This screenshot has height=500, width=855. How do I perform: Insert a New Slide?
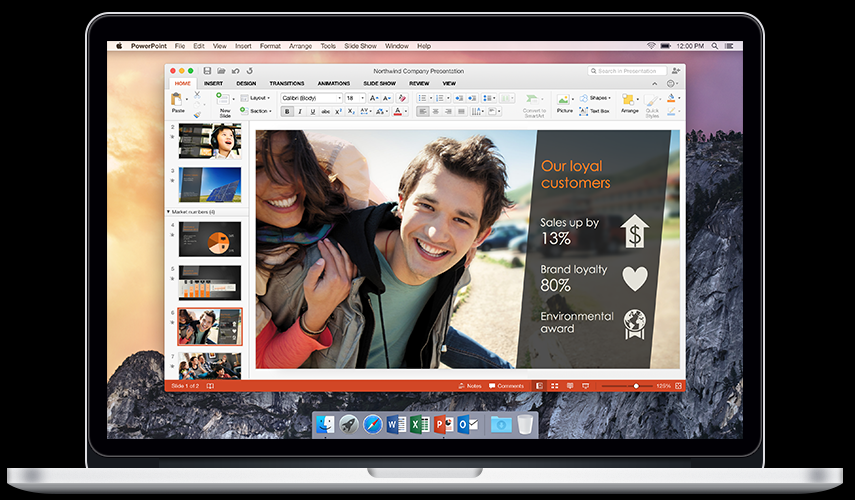[x=224, y=104]
